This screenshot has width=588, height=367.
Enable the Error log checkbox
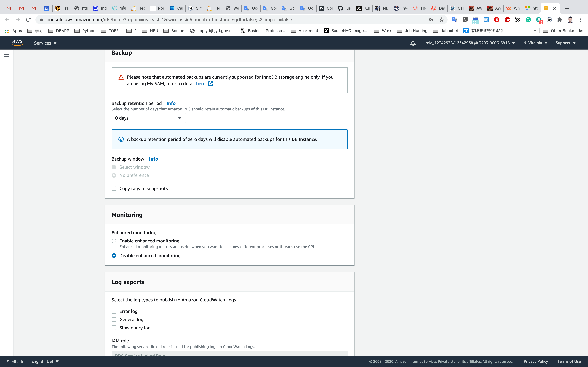[x=114, y=311]
